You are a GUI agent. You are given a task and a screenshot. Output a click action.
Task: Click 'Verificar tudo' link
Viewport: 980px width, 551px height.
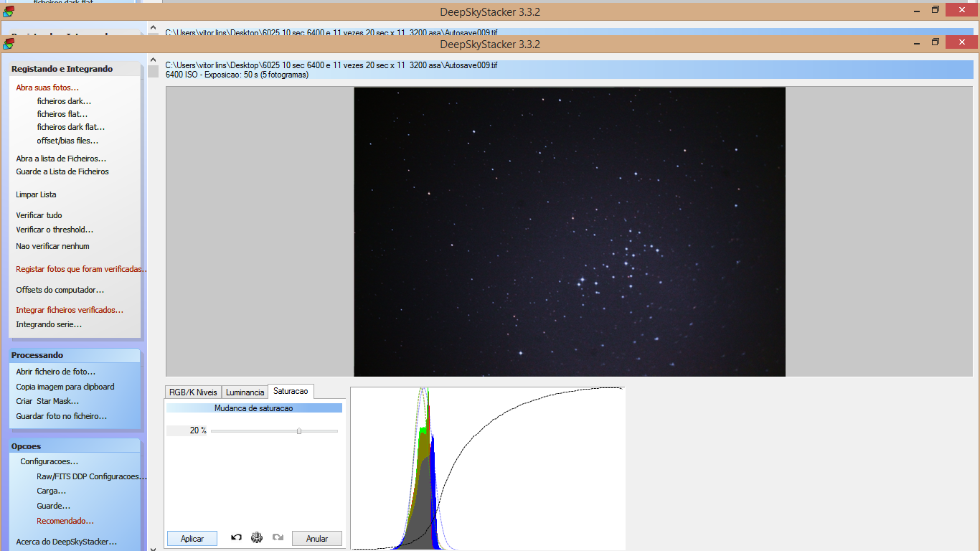click(x=39, y=215)
